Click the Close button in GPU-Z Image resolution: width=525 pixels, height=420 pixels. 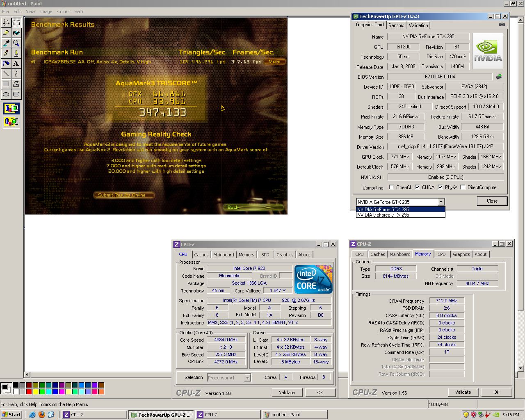492,201
